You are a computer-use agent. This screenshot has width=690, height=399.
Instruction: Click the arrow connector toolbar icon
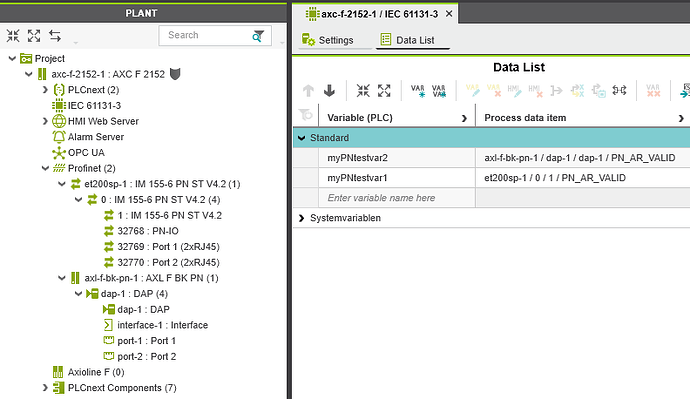click(556, 91)
